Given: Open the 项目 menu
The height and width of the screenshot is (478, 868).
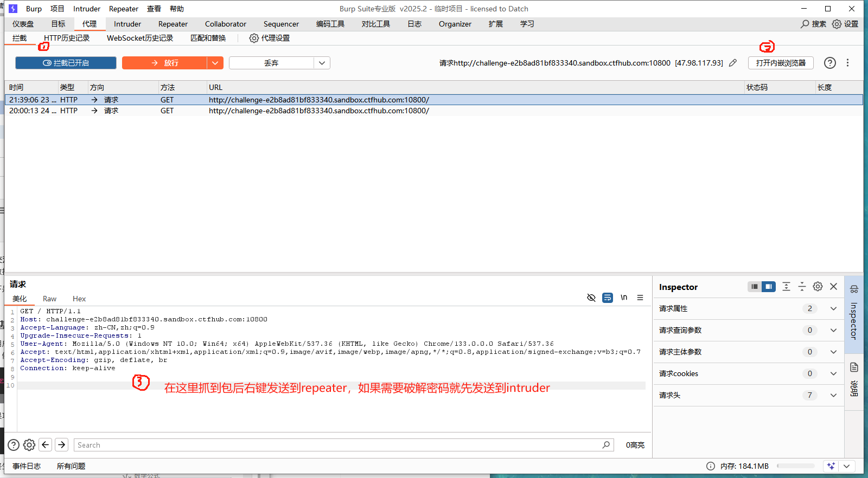Looking at the screenshot, I should (58, 9).
